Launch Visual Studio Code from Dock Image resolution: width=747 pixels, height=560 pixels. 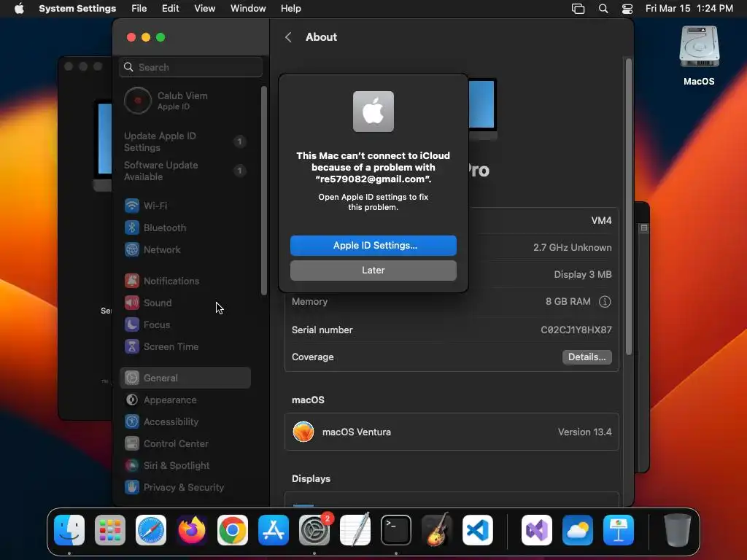pos(478,530)
